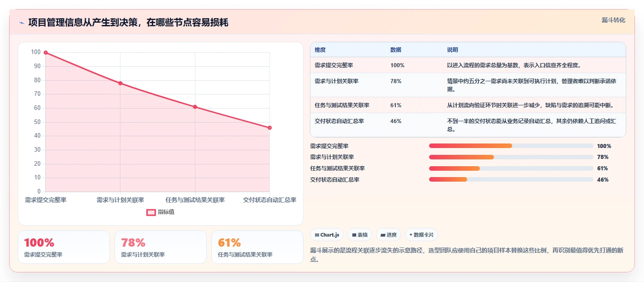Click the 数据 column header in the table
The height and width of the screenshot is (282, 644).
coord(396,50)
